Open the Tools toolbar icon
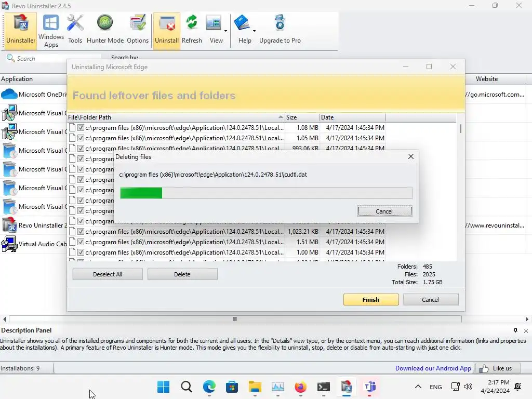The image size is (532, 399). pyautogui.click(x=75, y=30)
